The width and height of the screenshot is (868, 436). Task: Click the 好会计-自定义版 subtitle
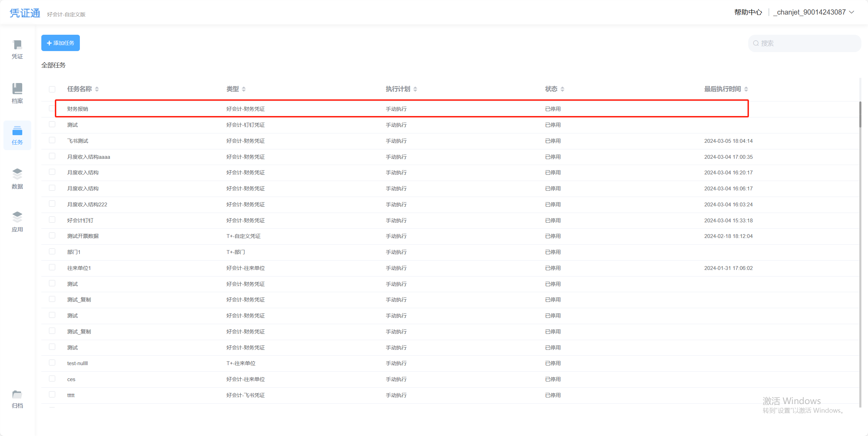pos(66,15)
